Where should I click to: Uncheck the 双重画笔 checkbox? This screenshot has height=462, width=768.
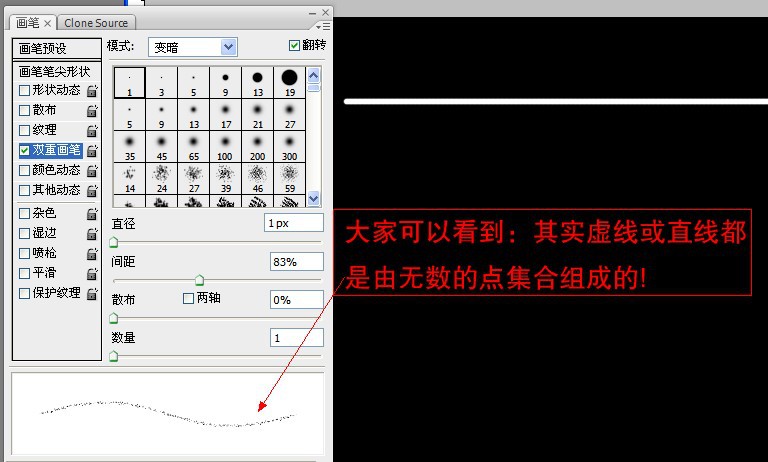(x=24, y=150)
